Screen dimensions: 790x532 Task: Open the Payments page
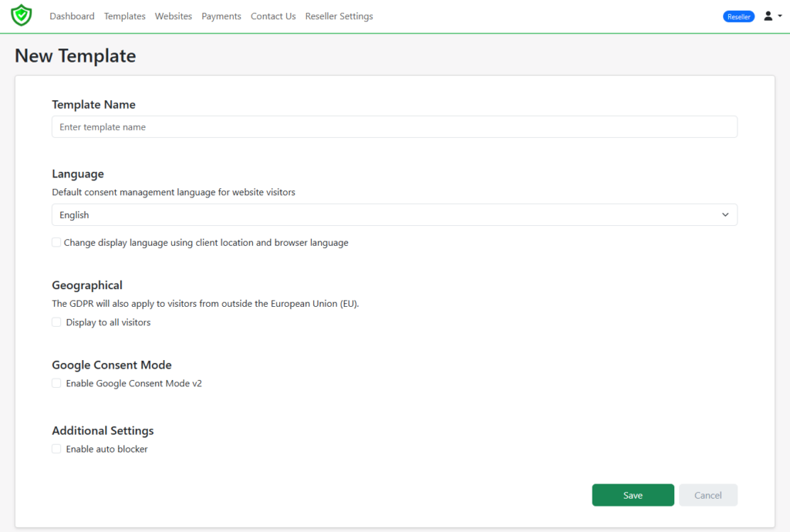pos(221,16)
